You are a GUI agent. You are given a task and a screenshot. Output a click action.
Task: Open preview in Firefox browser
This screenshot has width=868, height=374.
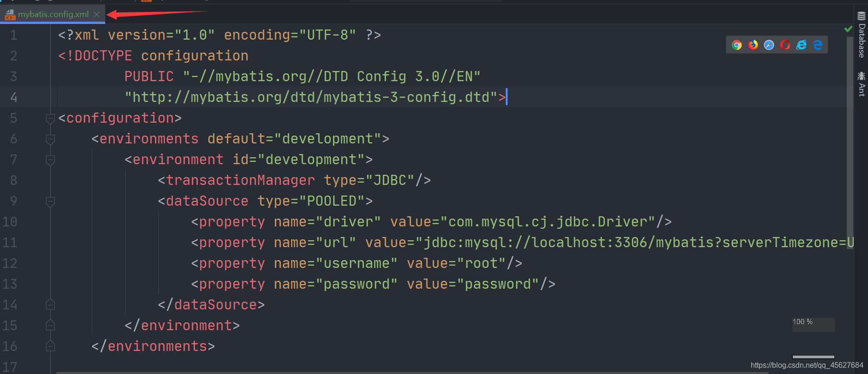(753, 45)
